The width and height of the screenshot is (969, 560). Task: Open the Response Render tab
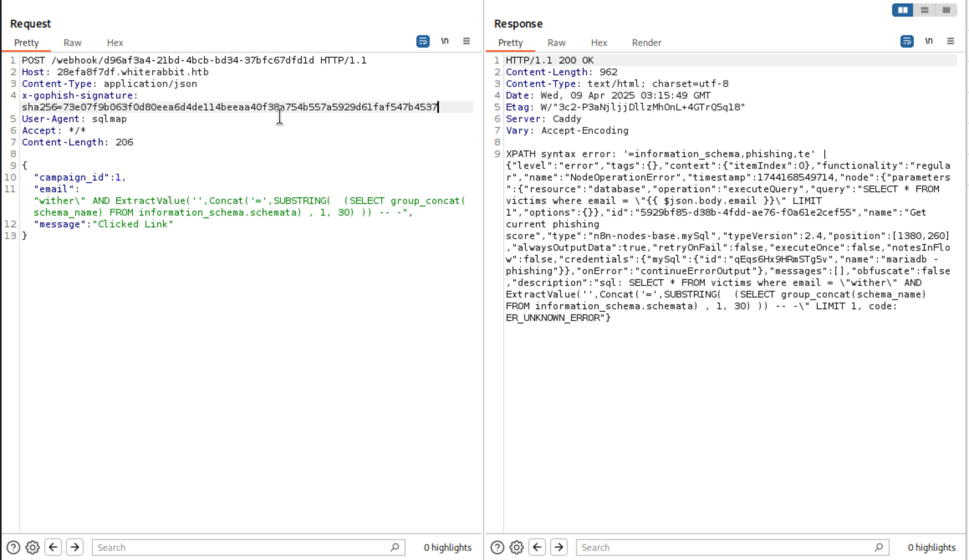tap(646, 43)
